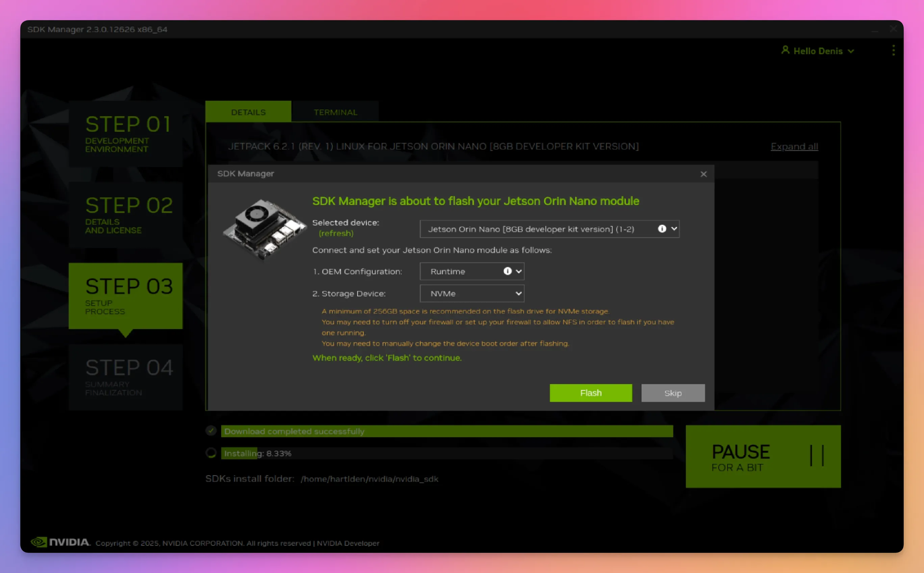Select STEP 04 Summary Finalization
The width and height of the screenshot is (924, 573).
click(126, 377)
